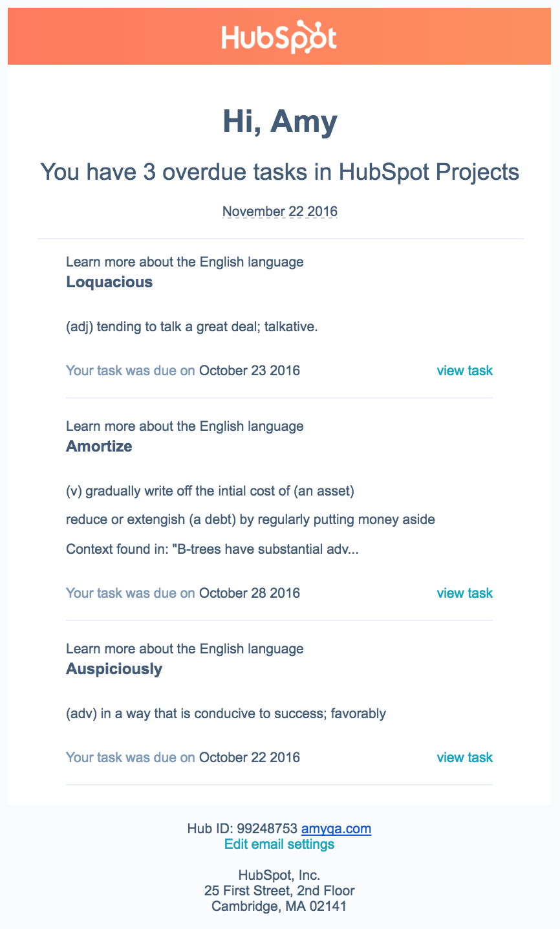Open Edit email settings
The height and width of the screenshot is (929, 560).
279,844
